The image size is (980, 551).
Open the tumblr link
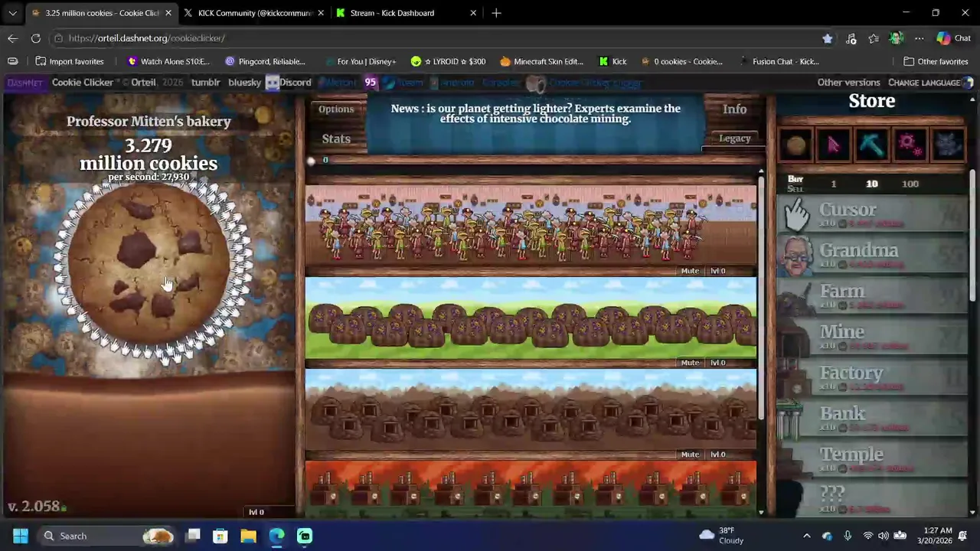tap(205, 83)
